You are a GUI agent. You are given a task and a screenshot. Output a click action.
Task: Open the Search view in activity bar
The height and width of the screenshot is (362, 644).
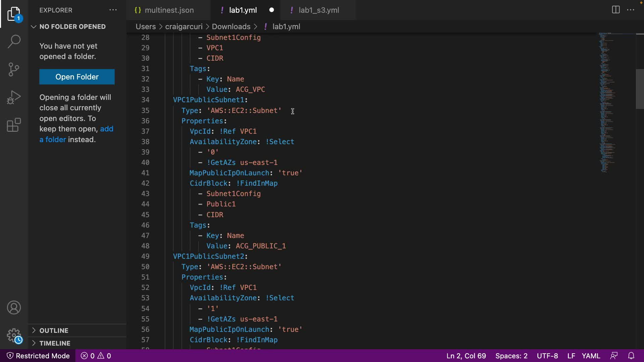pos(14,42)
